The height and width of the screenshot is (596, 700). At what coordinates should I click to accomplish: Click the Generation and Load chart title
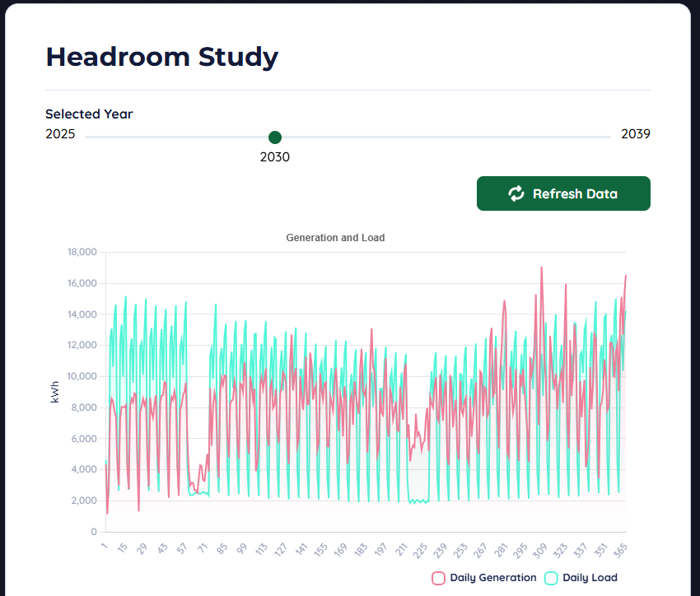click(335, 237)
